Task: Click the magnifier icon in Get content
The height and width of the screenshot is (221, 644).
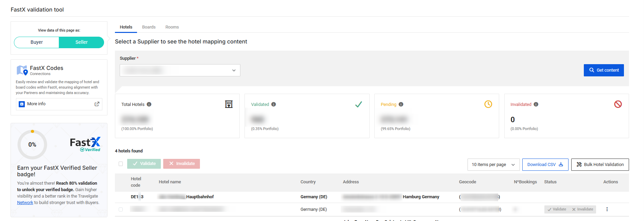Action: tap(592, 70)
